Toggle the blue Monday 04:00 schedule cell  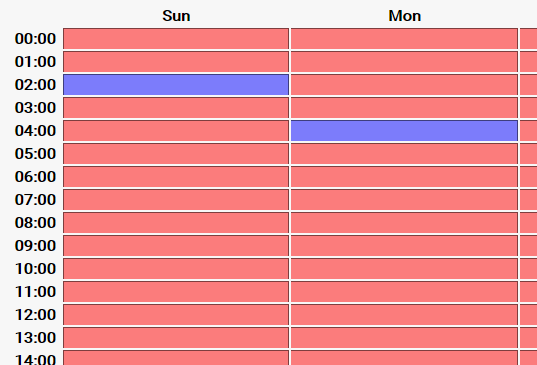(404, 130)
